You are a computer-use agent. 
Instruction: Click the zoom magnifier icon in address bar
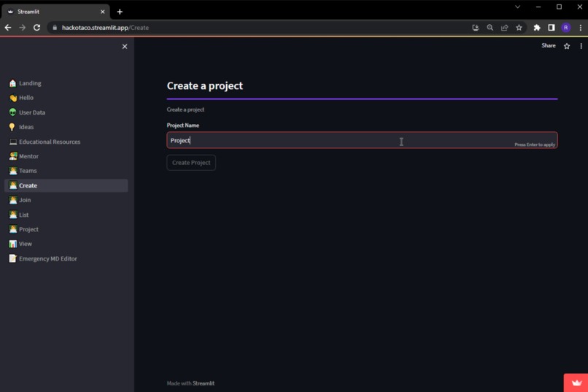pos(490,28)
